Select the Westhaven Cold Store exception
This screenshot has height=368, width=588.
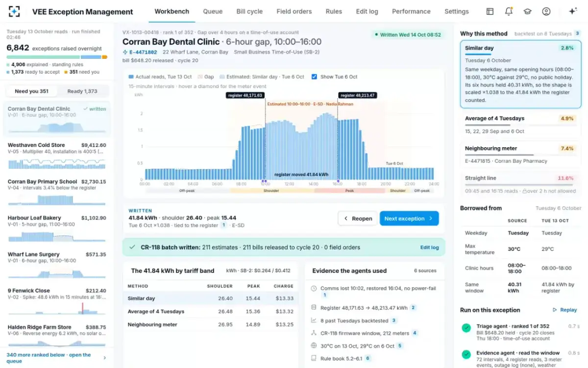(x=57, y=155)
